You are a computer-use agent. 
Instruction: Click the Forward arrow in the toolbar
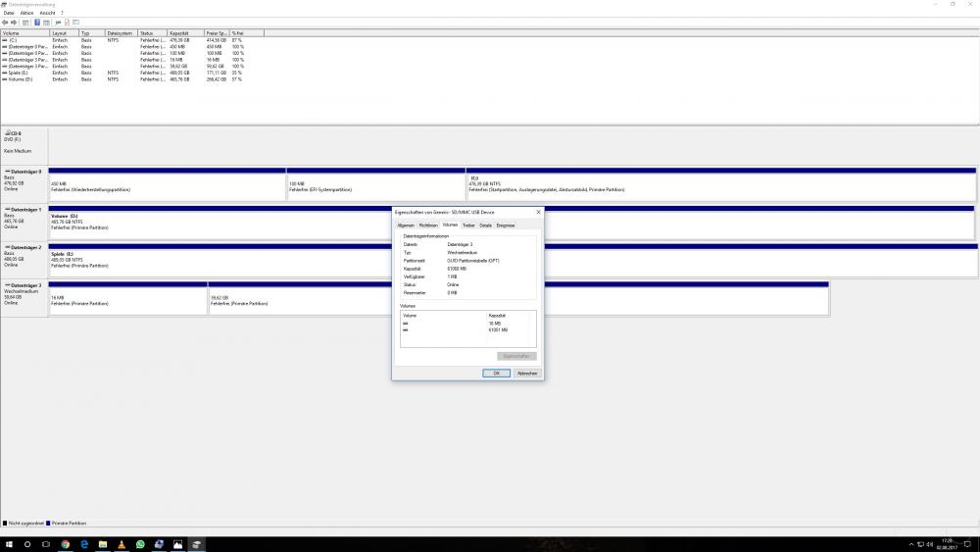[x=15, y=22]
